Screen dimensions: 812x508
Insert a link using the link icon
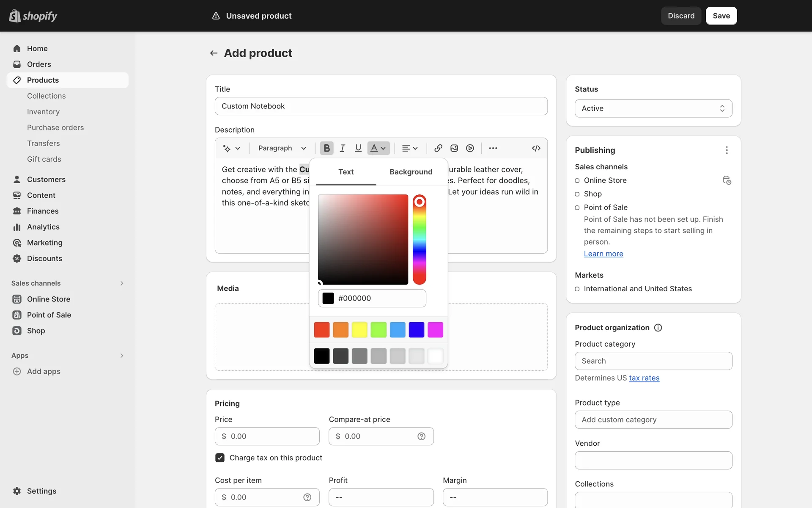click(x=438, y=148)
